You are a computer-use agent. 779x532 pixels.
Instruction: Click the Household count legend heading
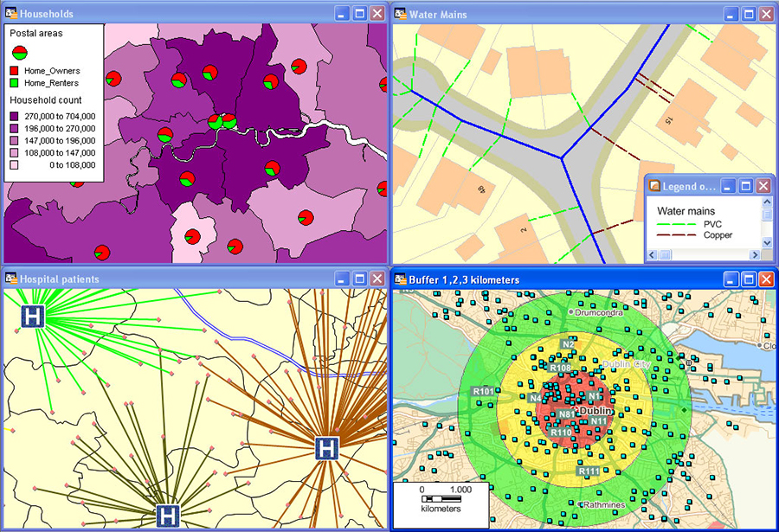(x=46, y=99)
